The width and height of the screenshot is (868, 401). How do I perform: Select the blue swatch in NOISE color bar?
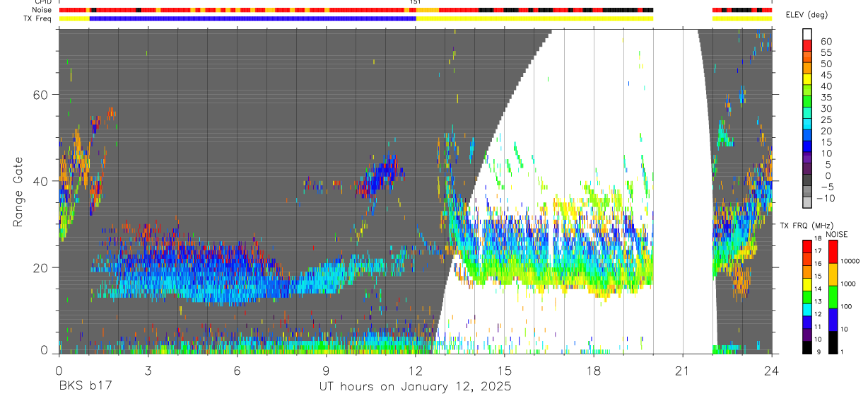point(832,318)
